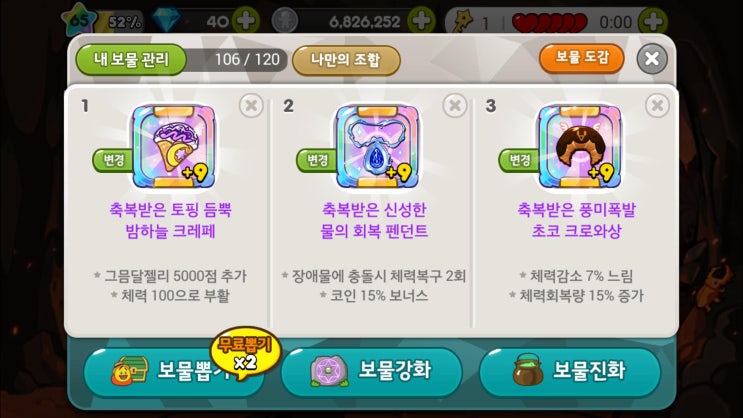Viewport: 743px width, 418px height.
Task: Click the crepe treasure icon in slot 1
Action: tap(173, 147)
